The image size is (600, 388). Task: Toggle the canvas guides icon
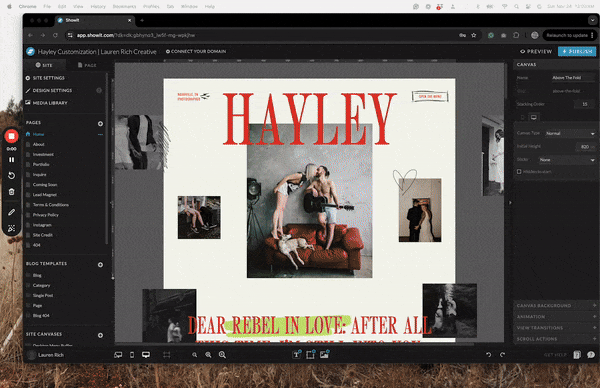[167, 355]
